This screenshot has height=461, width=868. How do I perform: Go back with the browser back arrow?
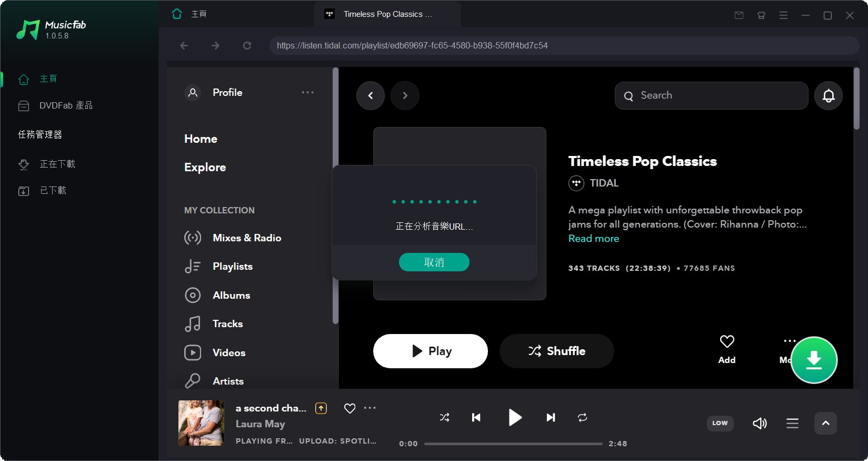(x=184, y=46)
